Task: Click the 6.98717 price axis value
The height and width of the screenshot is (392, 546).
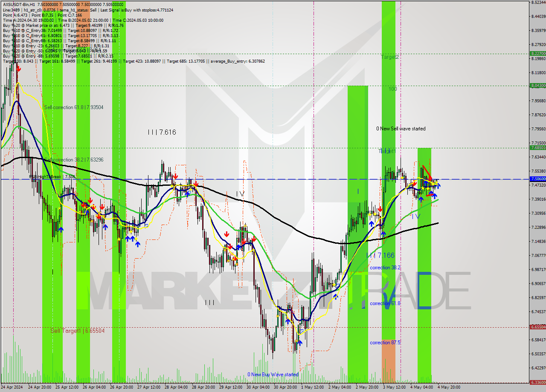Action: point(538,270)
